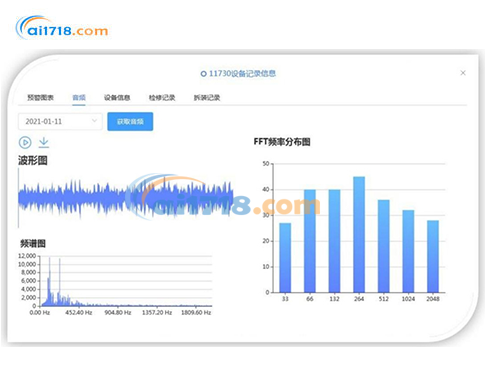The height and width of the screenshot is (365, 485).
Task: Download the audio file
Action: coord(44,142)
